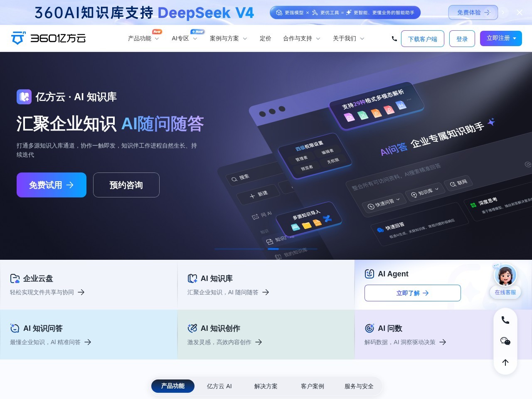Click the 360AI知识库支持 DeepSeek V4 banner text

(144, 13)
